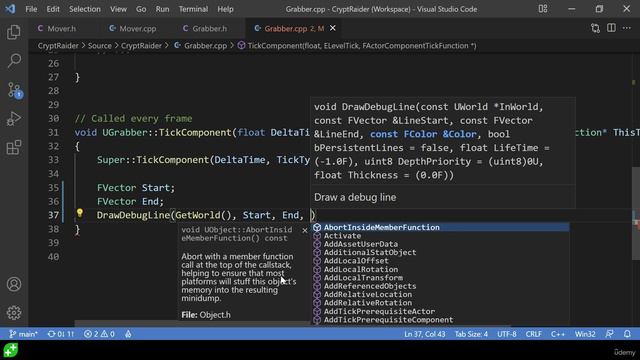Screen dimensions: 640x360
Task: Click CryptRaider root in breadcrumb
Action: point(58,46)
